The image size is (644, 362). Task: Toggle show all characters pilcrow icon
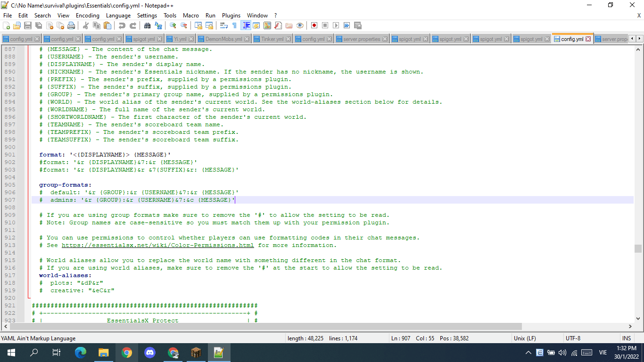(x=235, y=25)
